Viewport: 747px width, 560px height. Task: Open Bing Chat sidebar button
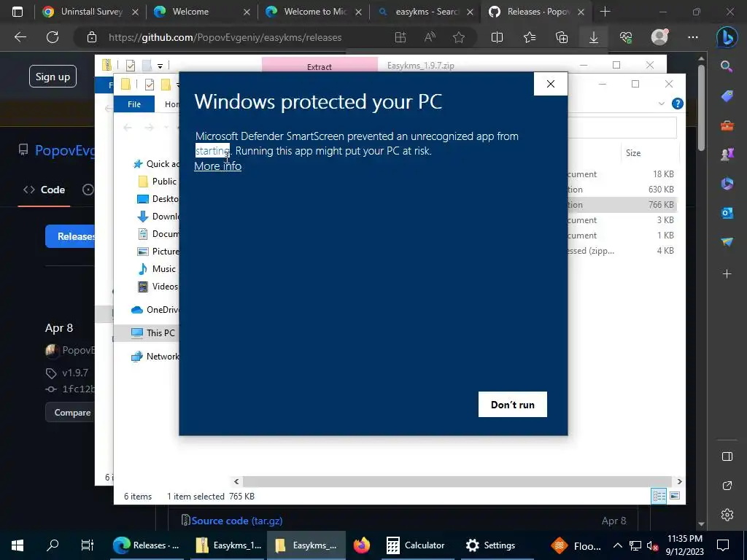point(727,38)
